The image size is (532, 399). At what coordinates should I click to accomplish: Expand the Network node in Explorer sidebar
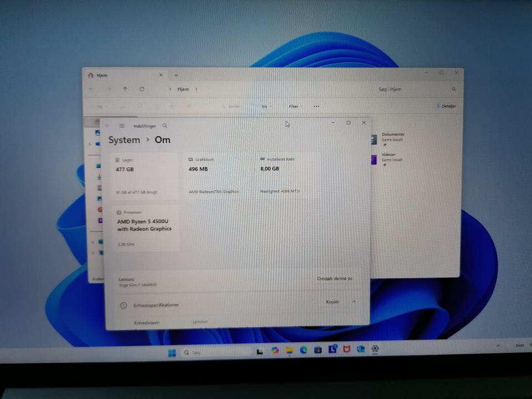[93, 253]
